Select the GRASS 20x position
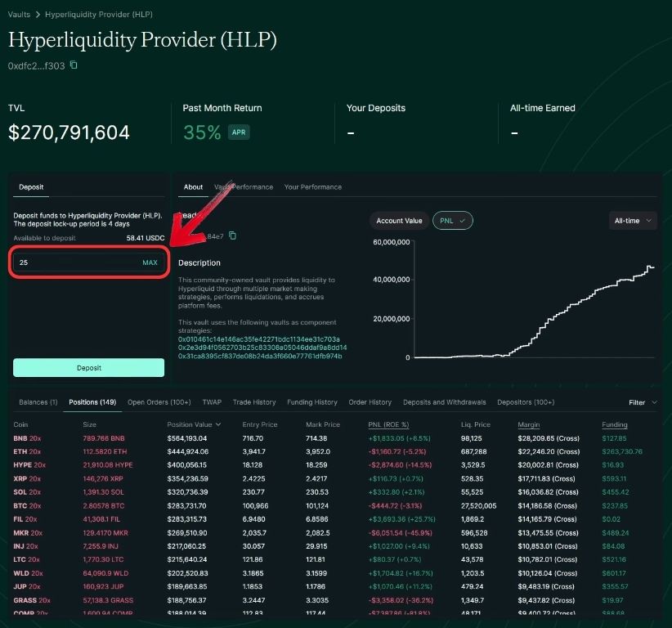 32,600
